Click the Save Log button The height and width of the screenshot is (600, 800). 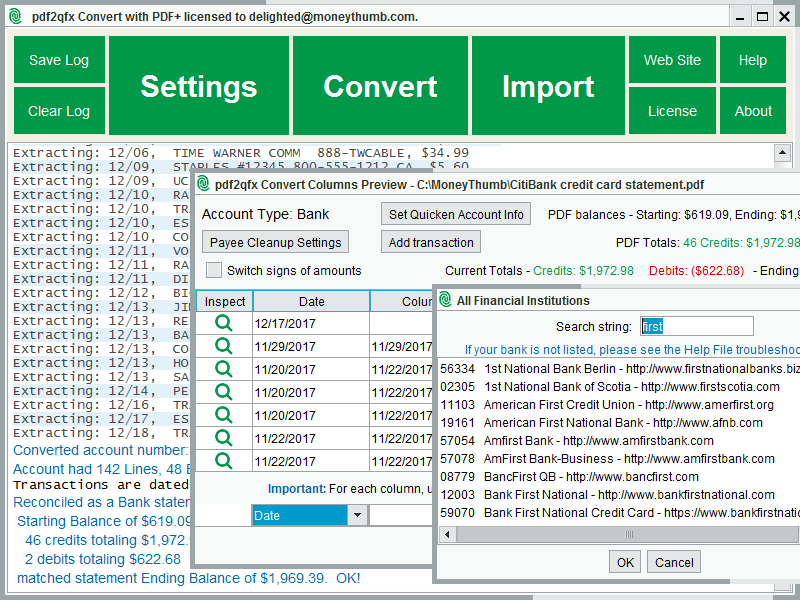(x=59, y=60)
